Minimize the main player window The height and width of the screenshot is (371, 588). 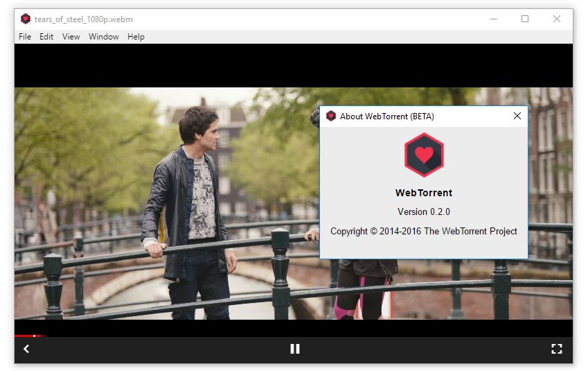494,19
